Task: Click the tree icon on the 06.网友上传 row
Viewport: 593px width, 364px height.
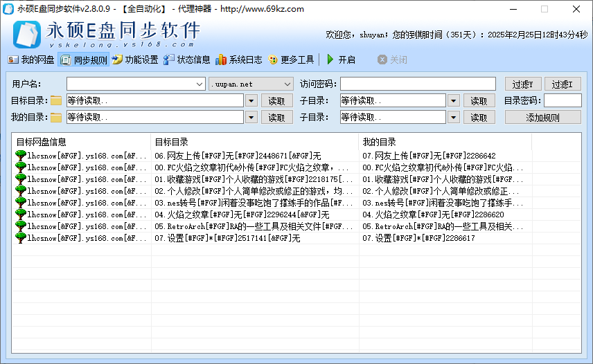Action: point(21,156)
